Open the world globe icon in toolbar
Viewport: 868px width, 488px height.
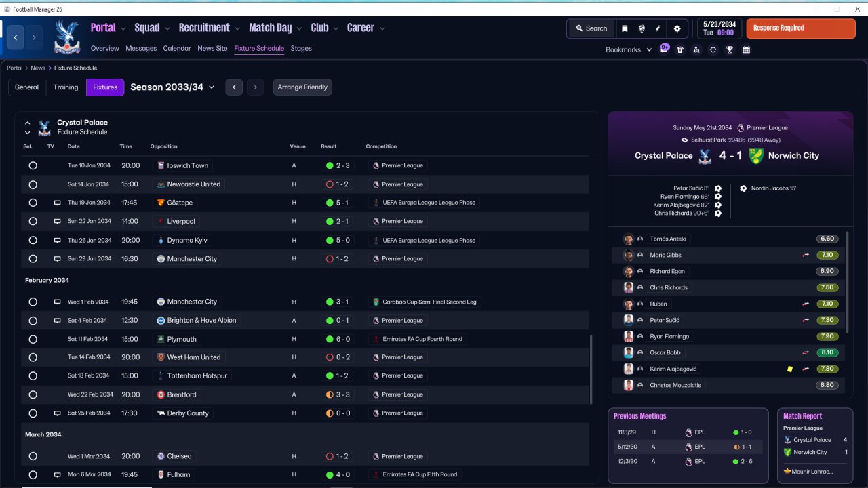click(642, 28)
